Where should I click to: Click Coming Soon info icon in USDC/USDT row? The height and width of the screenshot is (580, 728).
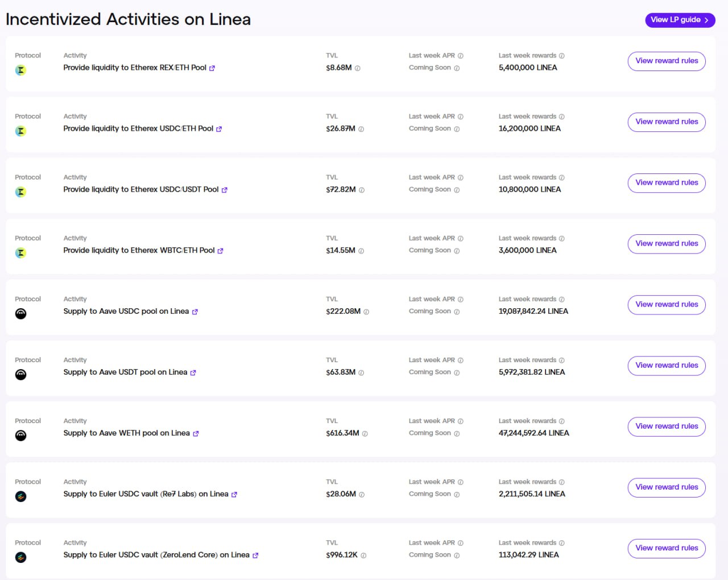(x=457, y=190)
